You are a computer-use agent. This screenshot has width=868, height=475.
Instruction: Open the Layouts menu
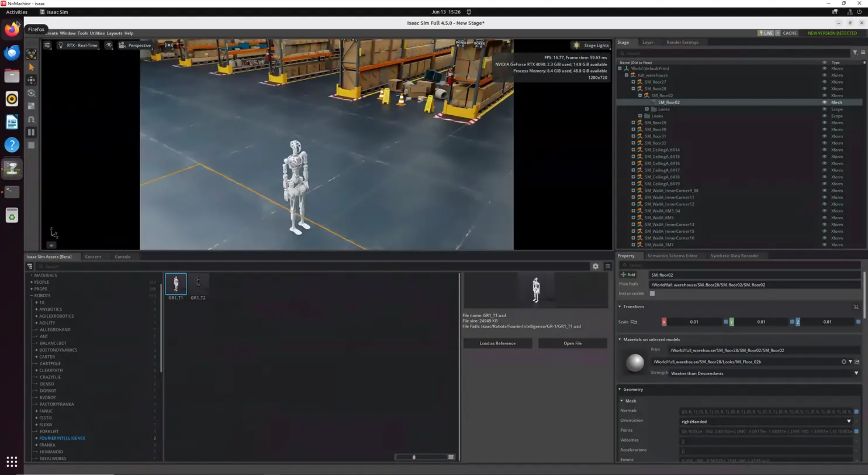114,33
